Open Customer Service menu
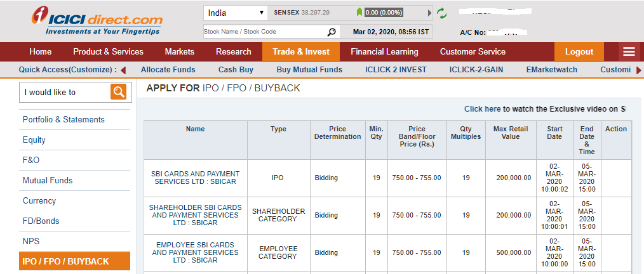644x274 pixels. click(473, 51)
